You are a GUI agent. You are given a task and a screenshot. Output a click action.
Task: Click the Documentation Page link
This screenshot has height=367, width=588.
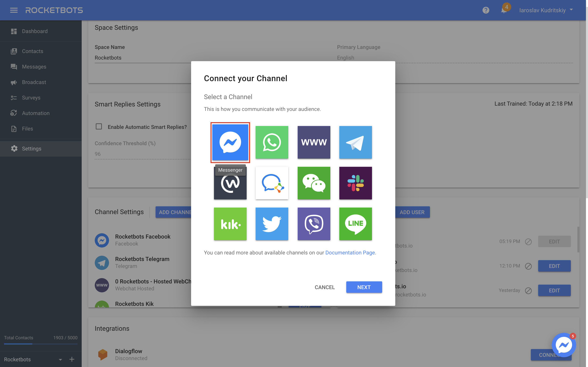coord(350,252)
